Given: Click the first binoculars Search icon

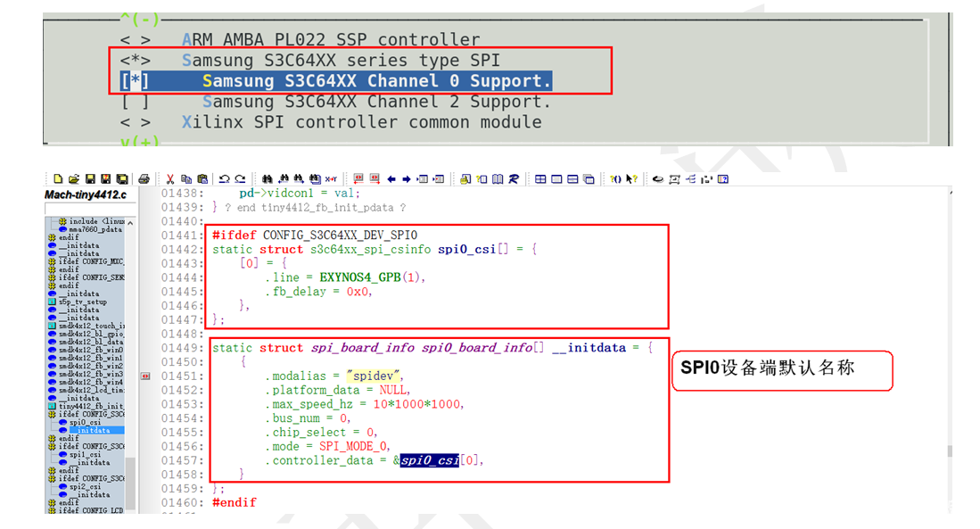Looking at the screenshot, I should point(267,178).
